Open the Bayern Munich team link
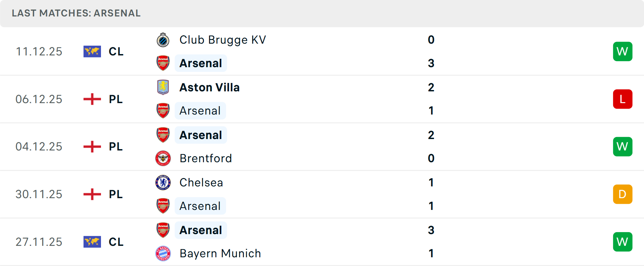This screenshot has width=644, height=266. click(220, 254)
